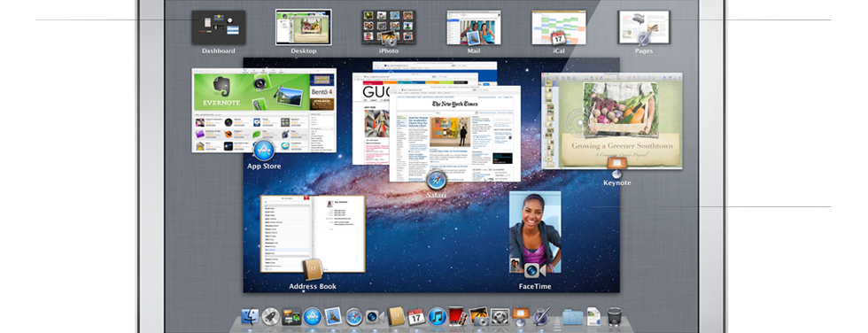Go to the iCal full-screen space

coord(559,27)
